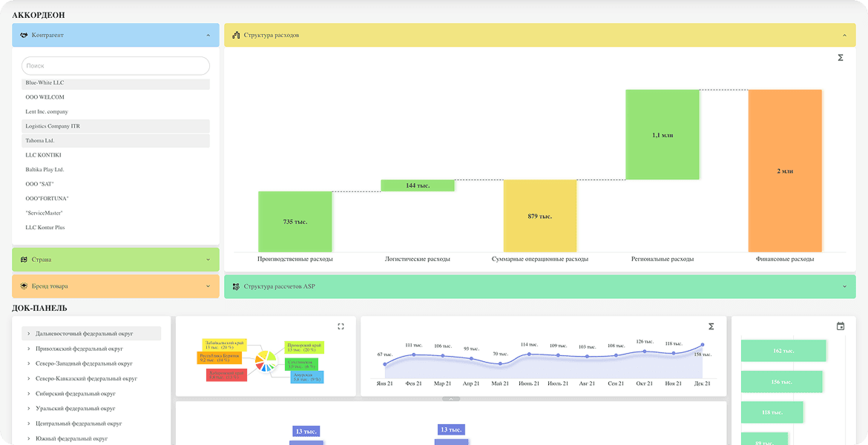The width and height of the screenshot is (868, 445).
Task: Click the collapse handle below line chart
Action: coord(450,398)
